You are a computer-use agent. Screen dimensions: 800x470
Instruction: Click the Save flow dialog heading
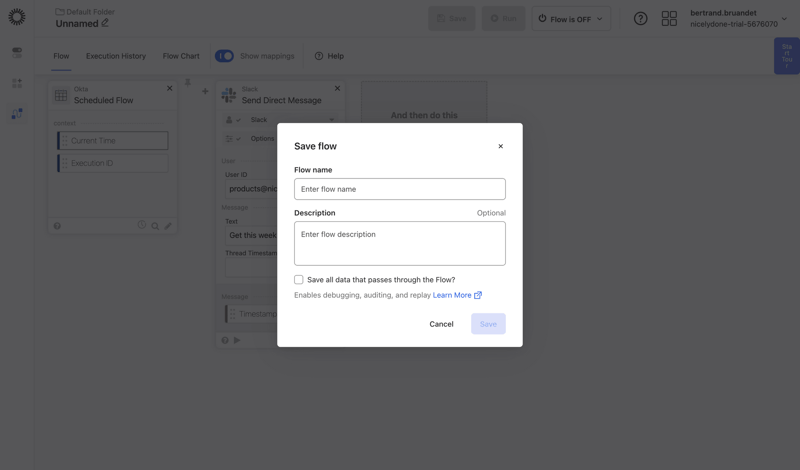pyautogui.click(x=315, y=146)
